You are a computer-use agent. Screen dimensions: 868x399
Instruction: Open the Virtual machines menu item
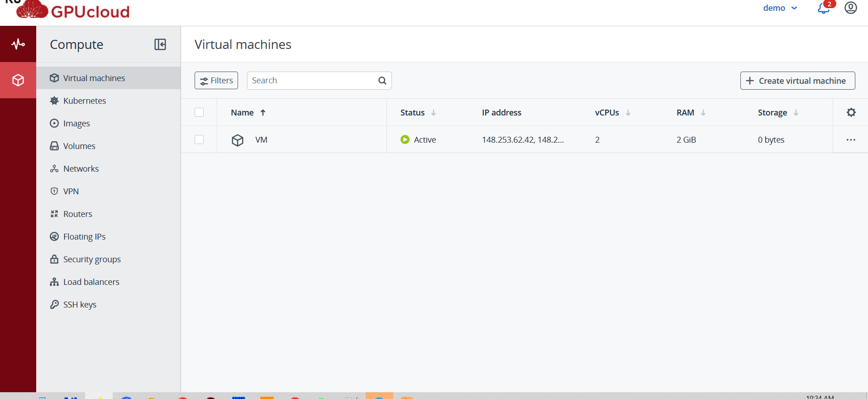click(x=109, y=78)
